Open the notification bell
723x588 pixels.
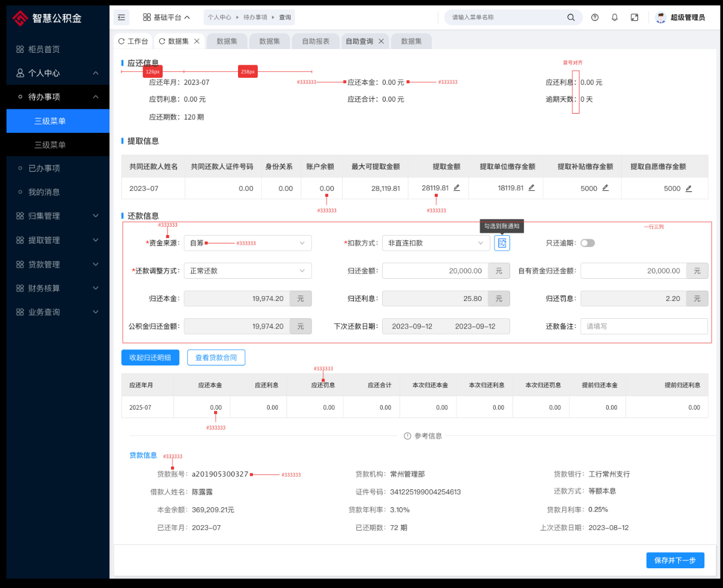pyautogui.click(x=614, y=17)
